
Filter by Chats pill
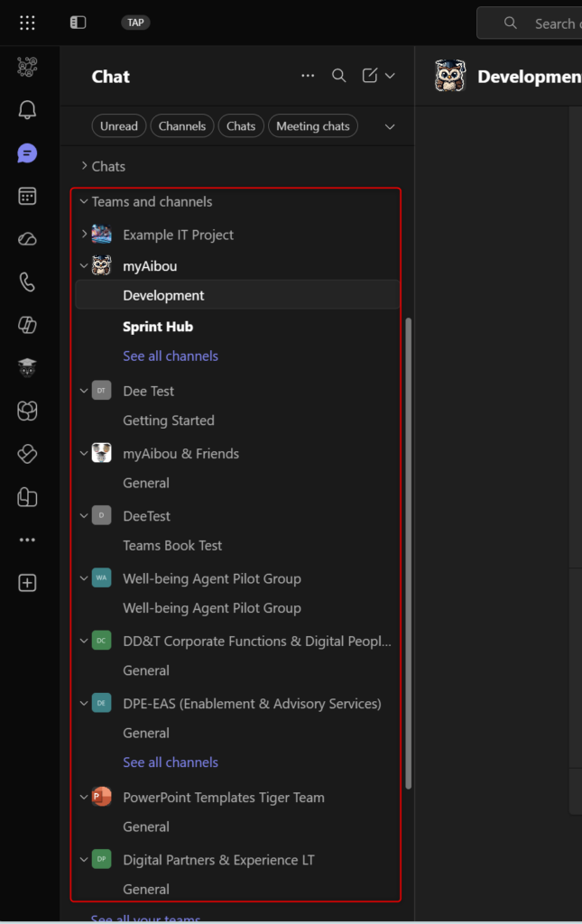241,126
